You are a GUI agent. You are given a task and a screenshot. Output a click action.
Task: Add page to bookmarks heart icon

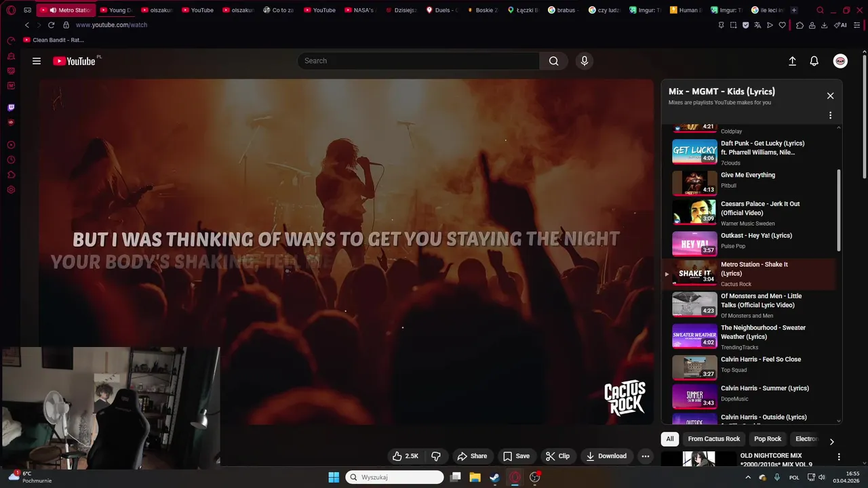[x=782, y=25]
